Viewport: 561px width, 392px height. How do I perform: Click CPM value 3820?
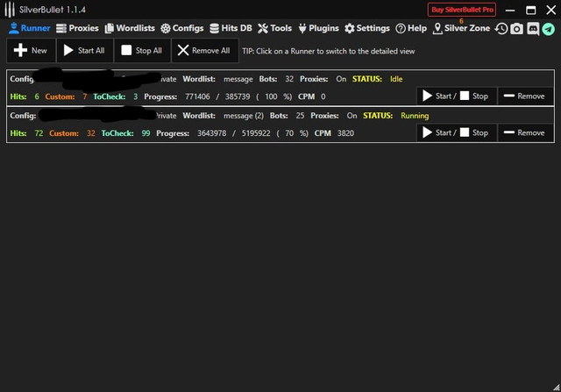345,133
